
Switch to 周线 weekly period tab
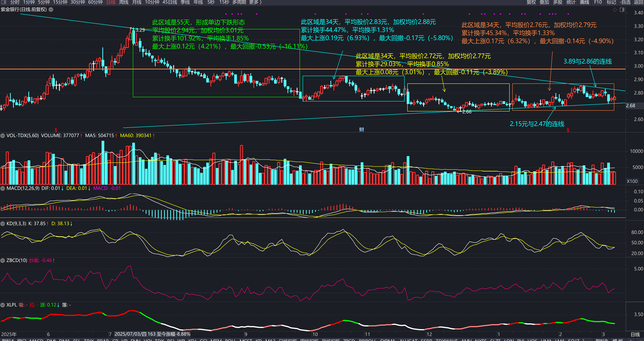click(123, 2)
